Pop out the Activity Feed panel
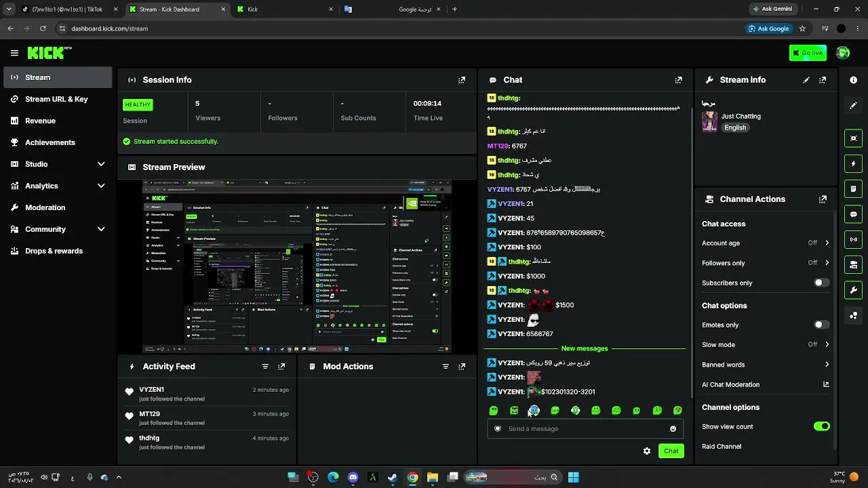Viewport: 868px width, 488px height. point(281,367)
